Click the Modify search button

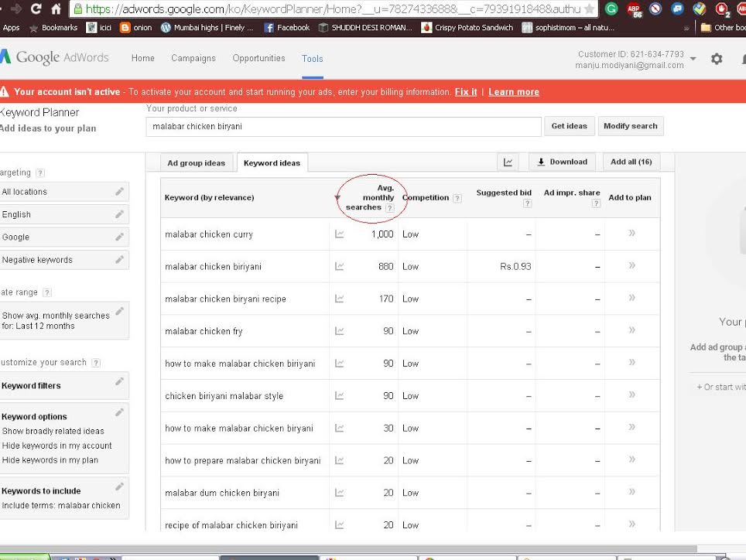coord(631,126)
